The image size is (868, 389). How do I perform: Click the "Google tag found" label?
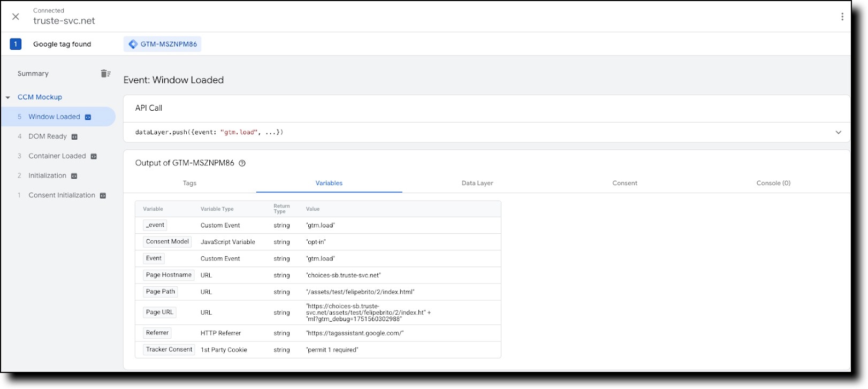tap(62, 44)
